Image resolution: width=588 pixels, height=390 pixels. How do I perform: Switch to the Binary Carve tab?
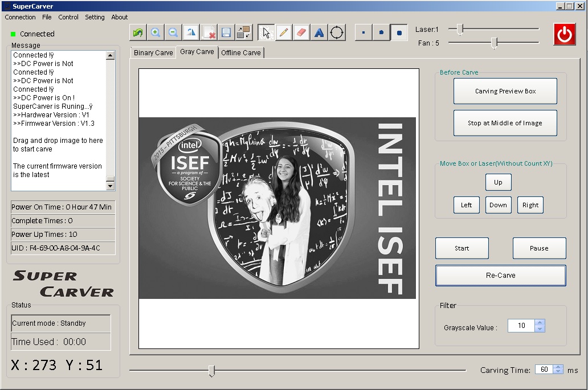[153, 53]
